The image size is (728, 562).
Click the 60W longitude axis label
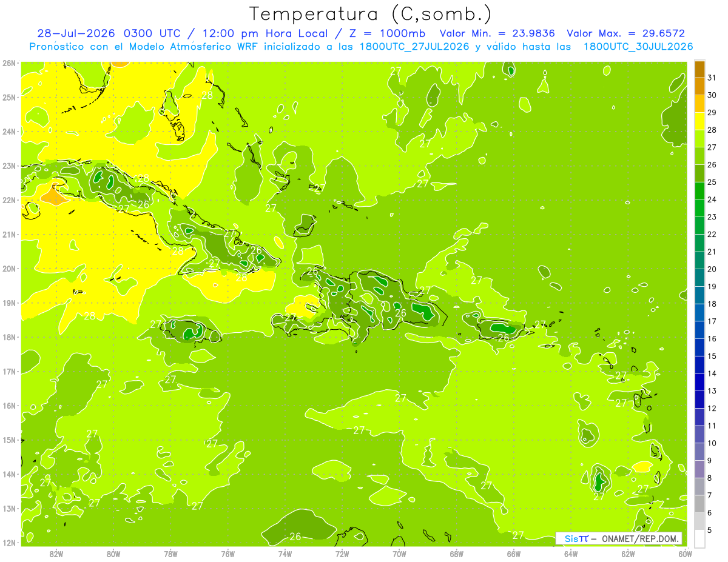[x=686, y=554]
